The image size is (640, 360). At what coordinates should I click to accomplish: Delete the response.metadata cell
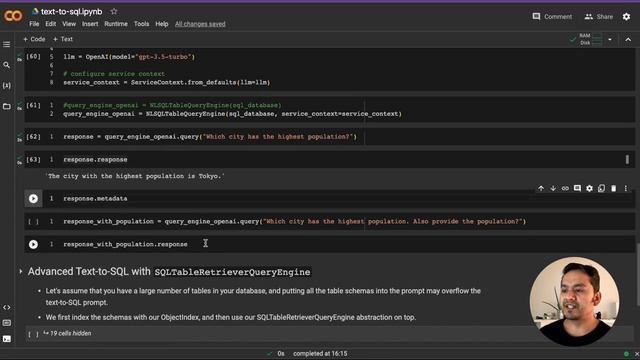[613, 189]
